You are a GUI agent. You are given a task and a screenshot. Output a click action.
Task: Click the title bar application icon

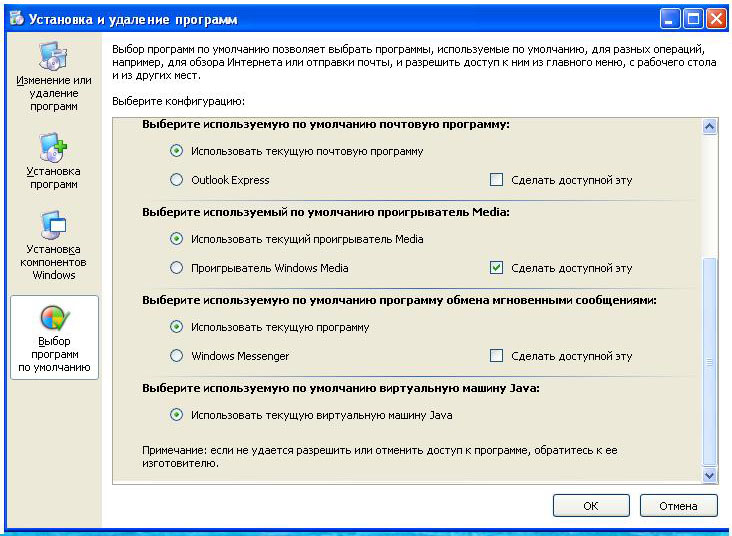(17, 19)
